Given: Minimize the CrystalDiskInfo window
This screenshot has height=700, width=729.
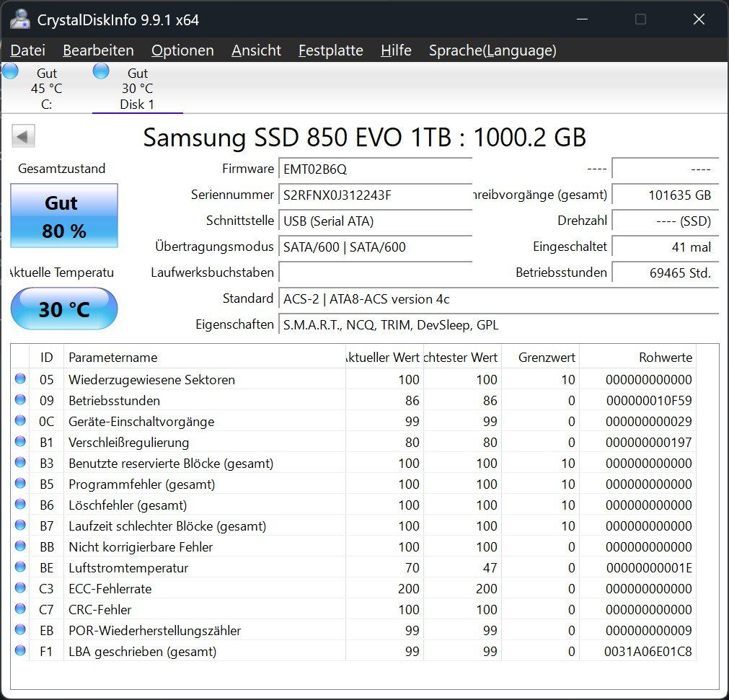Looking at the screenshot, I should point(582,19).
